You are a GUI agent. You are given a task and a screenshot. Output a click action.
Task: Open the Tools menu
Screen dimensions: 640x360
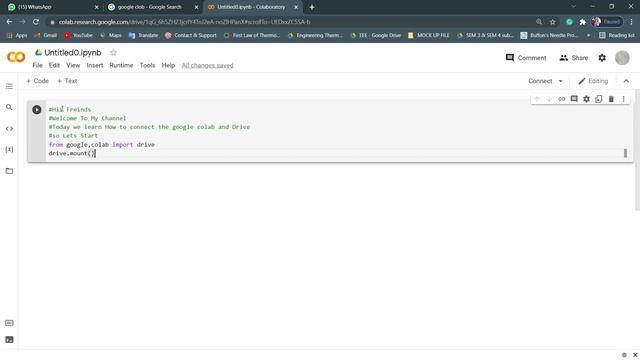click(x=147, y=65)
